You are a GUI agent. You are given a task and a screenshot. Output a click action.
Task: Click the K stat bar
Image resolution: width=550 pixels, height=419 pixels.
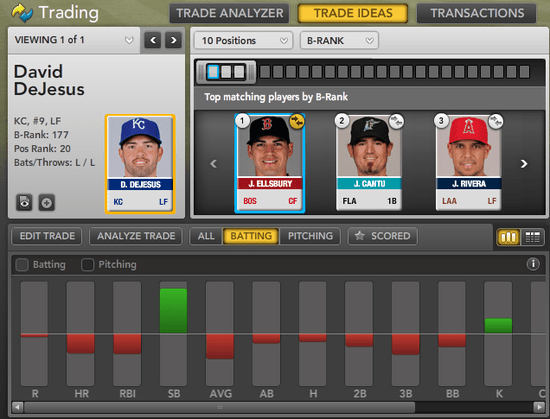pyautogui.click(x=498, y=326)
